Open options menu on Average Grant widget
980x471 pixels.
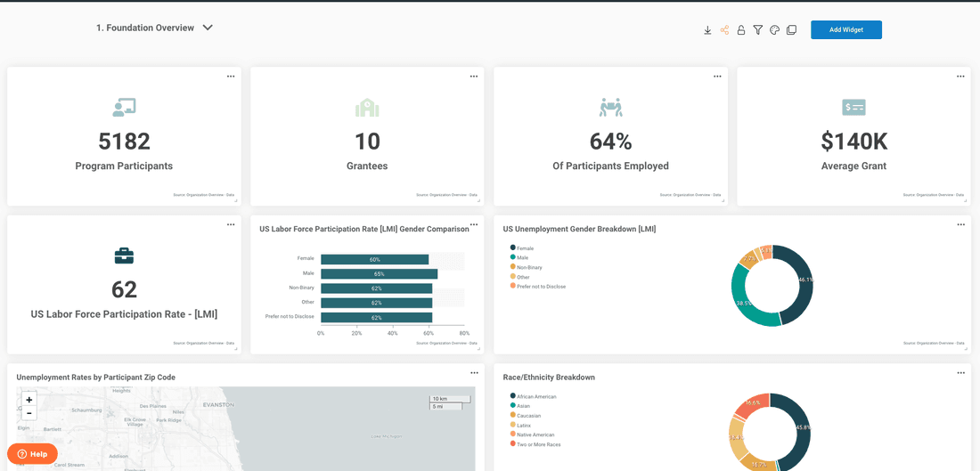pyautogui.click(x=960, y=77)
